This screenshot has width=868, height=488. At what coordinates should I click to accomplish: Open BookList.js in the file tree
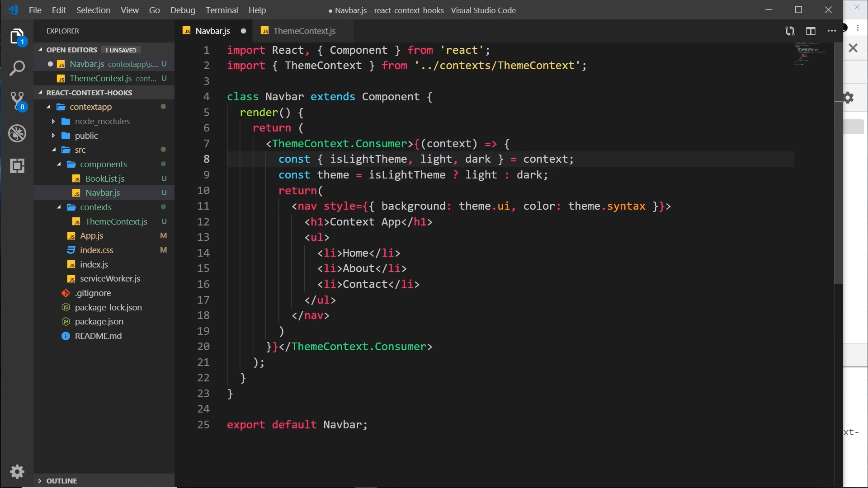[105, 178]
